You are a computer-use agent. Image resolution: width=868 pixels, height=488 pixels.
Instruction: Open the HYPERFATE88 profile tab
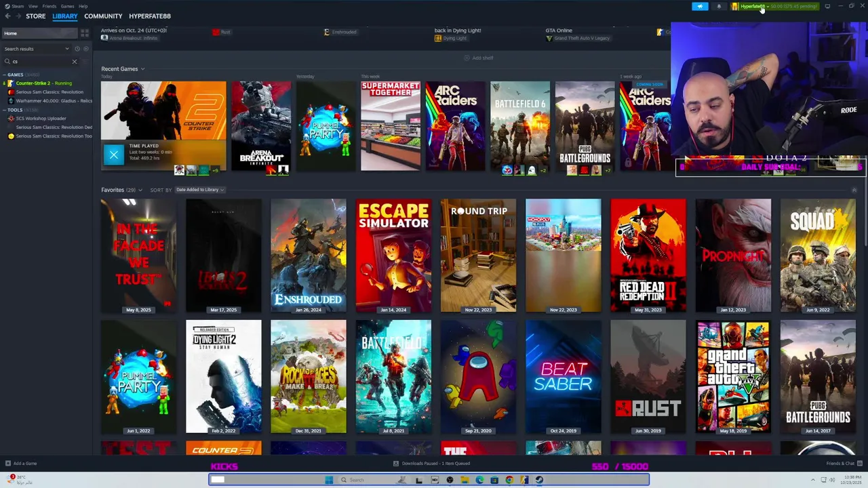point(150,16)
